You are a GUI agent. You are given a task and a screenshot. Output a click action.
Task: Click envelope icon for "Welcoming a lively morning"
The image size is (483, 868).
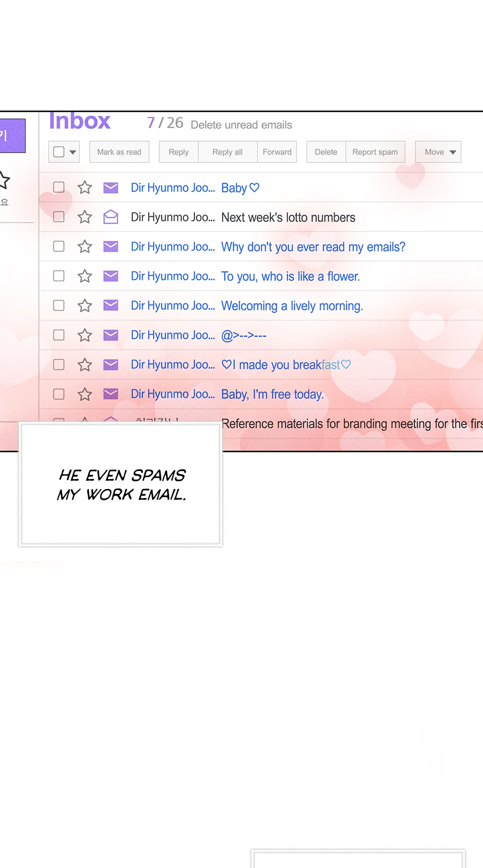(x=110, y=306)
